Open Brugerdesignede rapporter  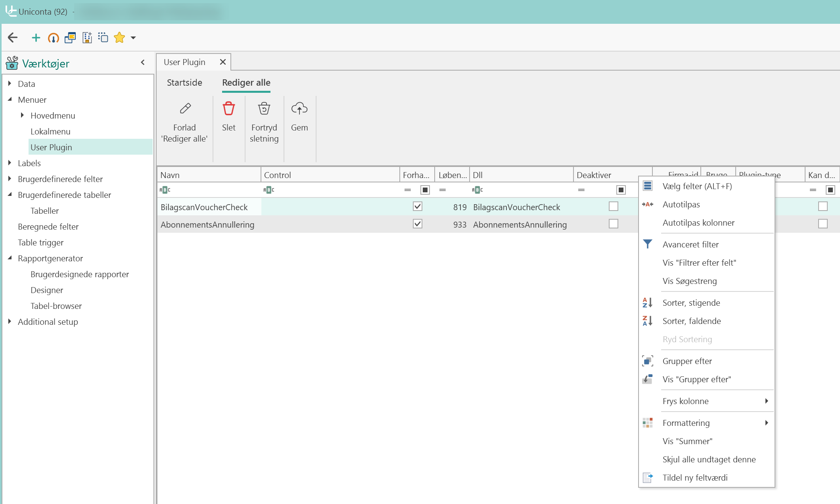tap(80, 274)
